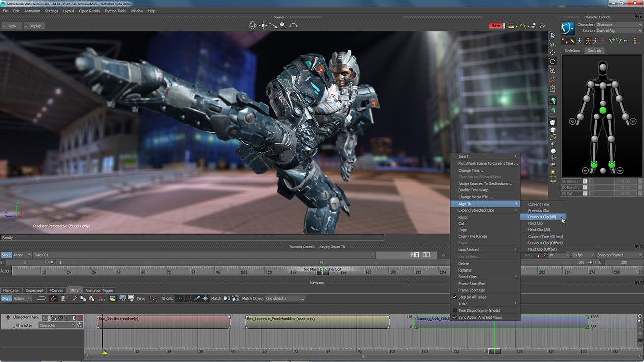Toggle Character Track solo eye icon
644x362 pixels.
[x=60, y=318]
